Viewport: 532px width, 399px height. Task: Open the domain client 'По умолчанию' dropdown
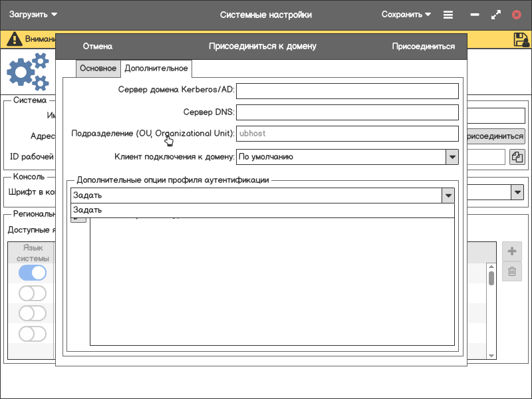tap(452, 157)
